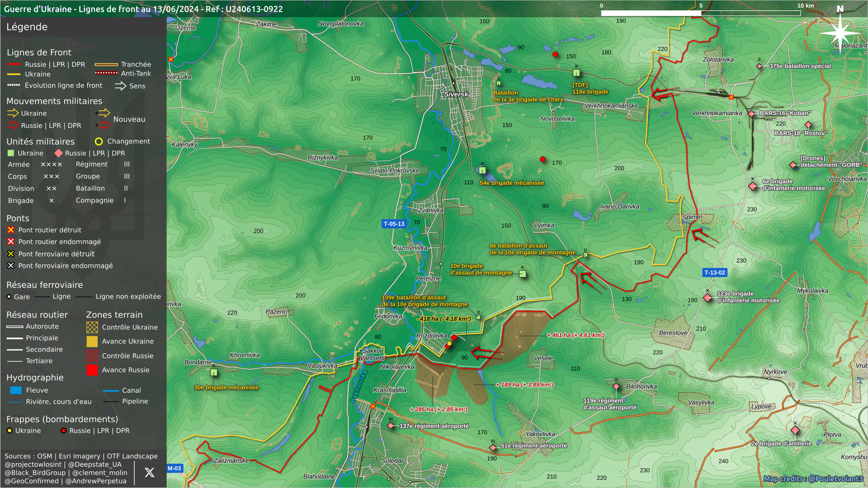Click the yellow Avance Ukraine legend swatch
868x488 pixels.
(92, 342)
